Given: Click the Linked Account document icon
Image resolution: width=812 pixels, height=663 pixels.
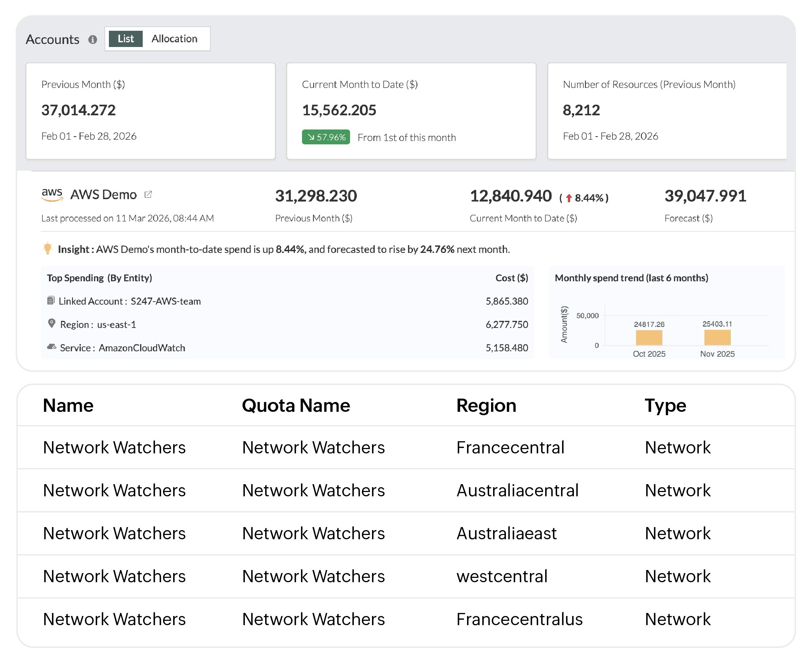Looking at the screenshot, I should (51, 301).
